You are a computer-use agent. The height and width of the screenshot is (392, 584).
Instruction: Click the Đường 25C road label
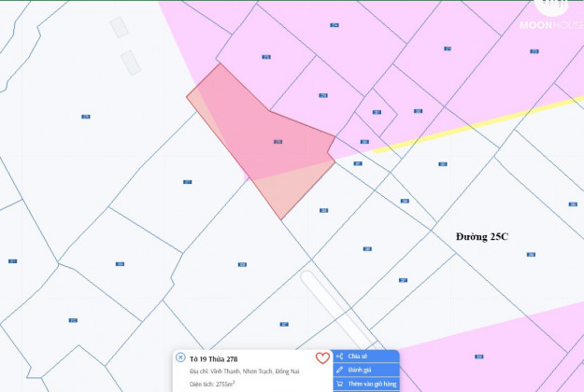pyautogui.click(x=481, y=237)
